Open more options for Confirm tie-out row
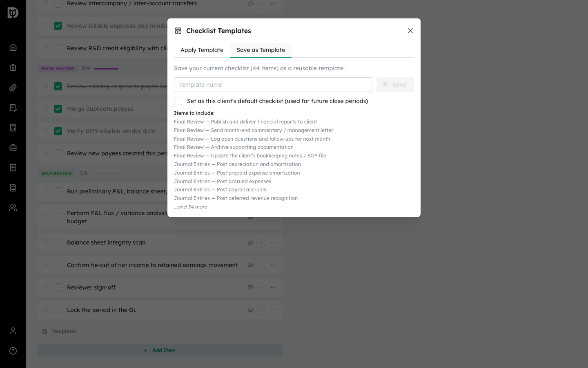This screenshot has width=588, height=368. coord(273,265)
